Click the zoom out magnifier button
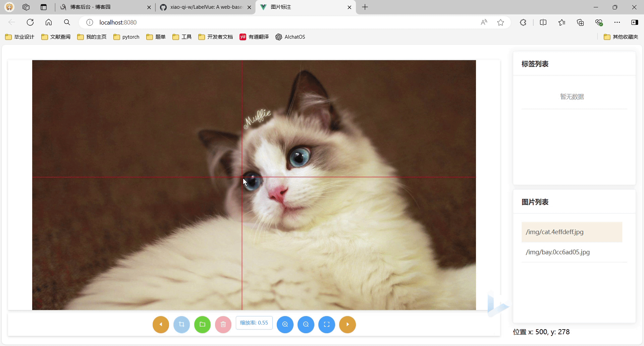This screenshot has width=644, height=346. tap(306, 325)
